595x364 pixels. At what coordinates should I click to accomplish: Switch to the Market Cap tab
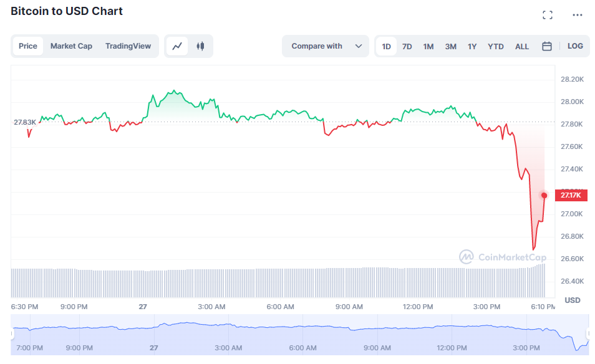pos(71,46)
